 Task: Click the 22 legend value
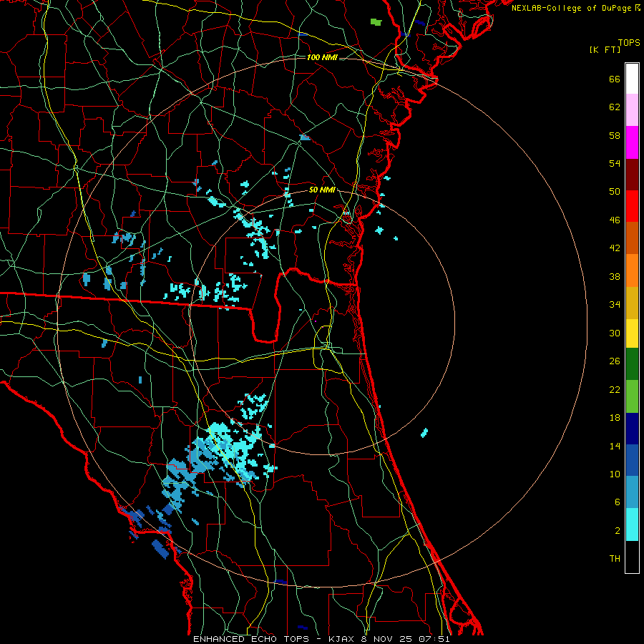(x=615, y=390)
